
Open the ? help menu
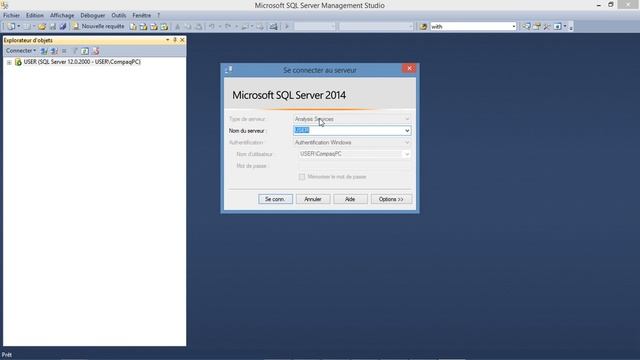(x=158, y=15)
